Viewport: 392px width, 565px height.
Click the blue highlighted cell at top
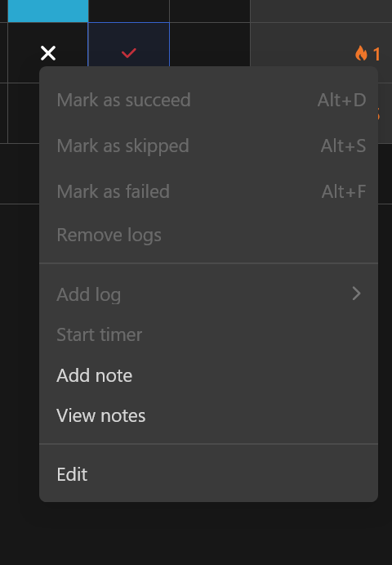48,11
